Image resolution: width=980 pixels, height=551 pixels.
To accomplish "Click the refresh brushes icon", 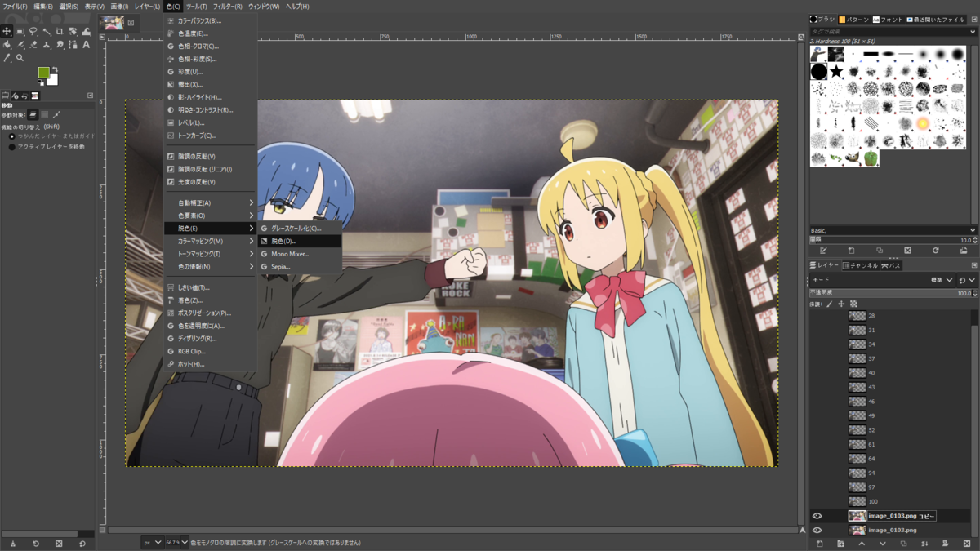I will 936,251.
